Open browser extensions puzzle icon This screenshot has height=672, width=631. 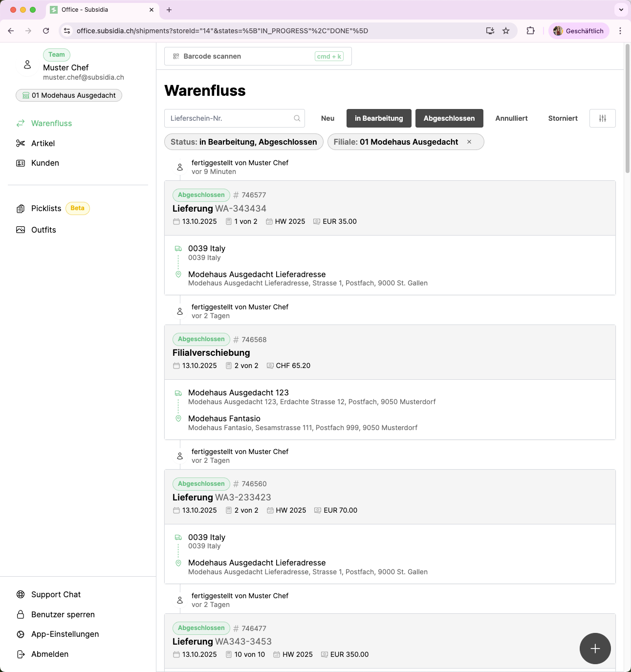point(530,31)
